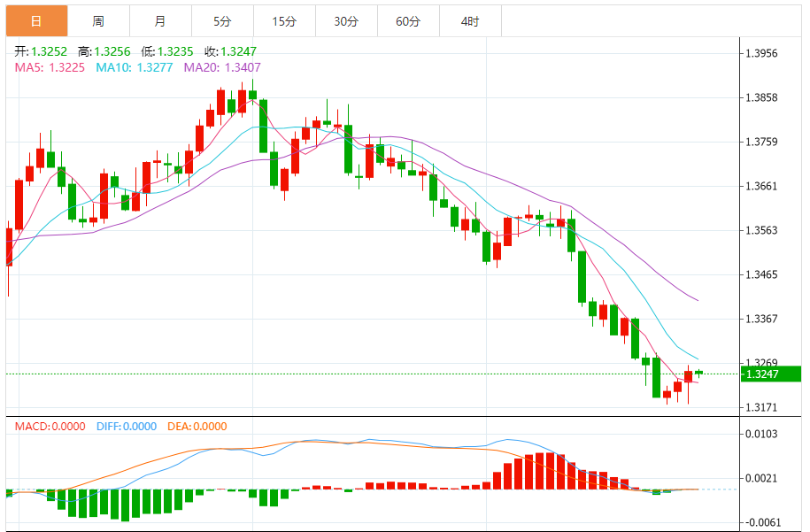This screenshot has height=532, width=810.
Task: Click the -0.0061 MACD axis label
Action: 762,522
